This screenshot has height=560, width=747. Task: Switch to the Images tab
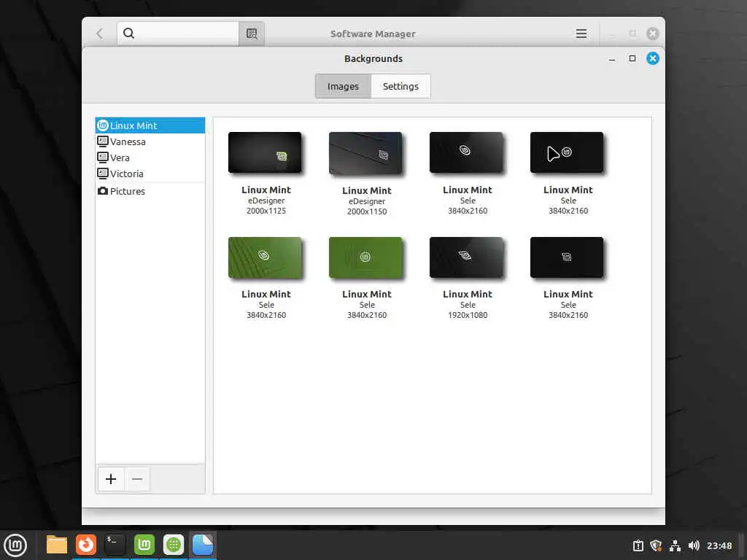coord(343,86)
